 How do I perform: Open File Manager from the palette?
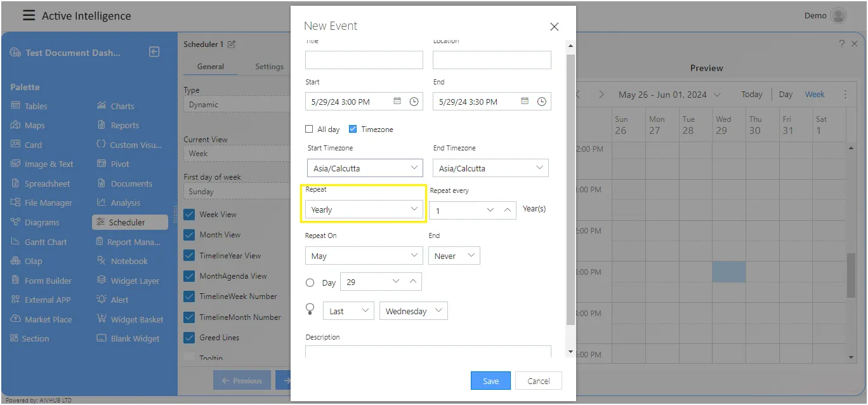(41, 202)
